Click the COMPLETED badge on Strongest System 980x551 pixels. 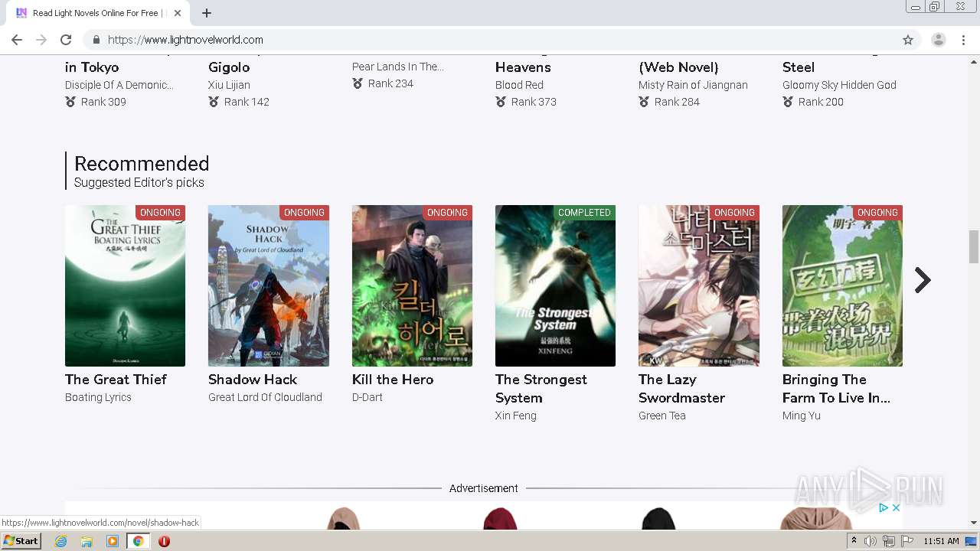[x=584, y=212]
